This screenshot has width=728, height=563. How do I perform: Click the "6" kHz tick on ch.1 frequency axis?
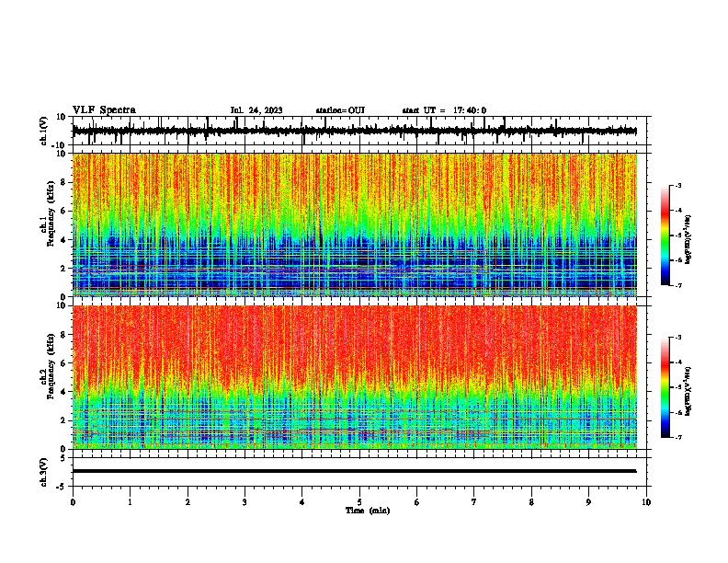(x=63, y=212)
